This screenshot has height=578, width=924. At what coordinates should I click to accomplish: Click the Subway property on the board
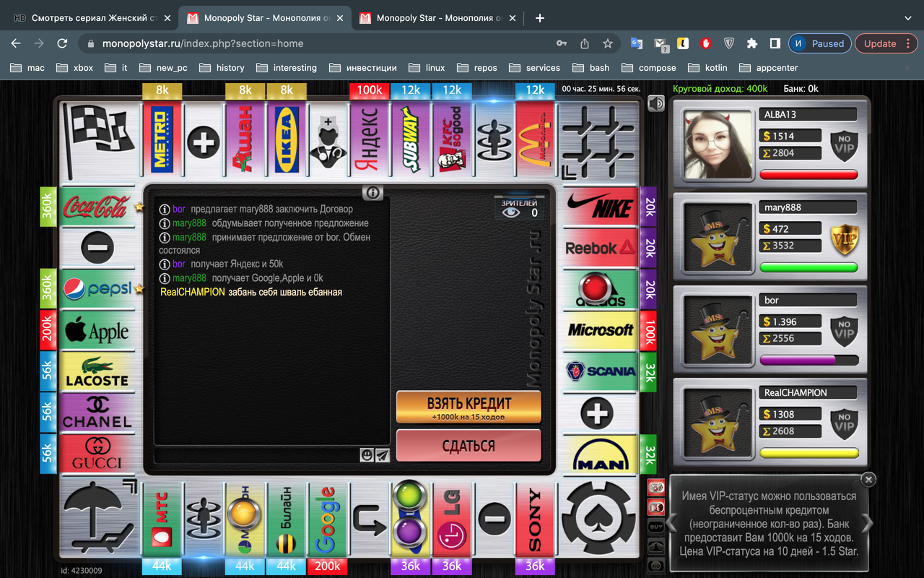[x=411, y=140]
